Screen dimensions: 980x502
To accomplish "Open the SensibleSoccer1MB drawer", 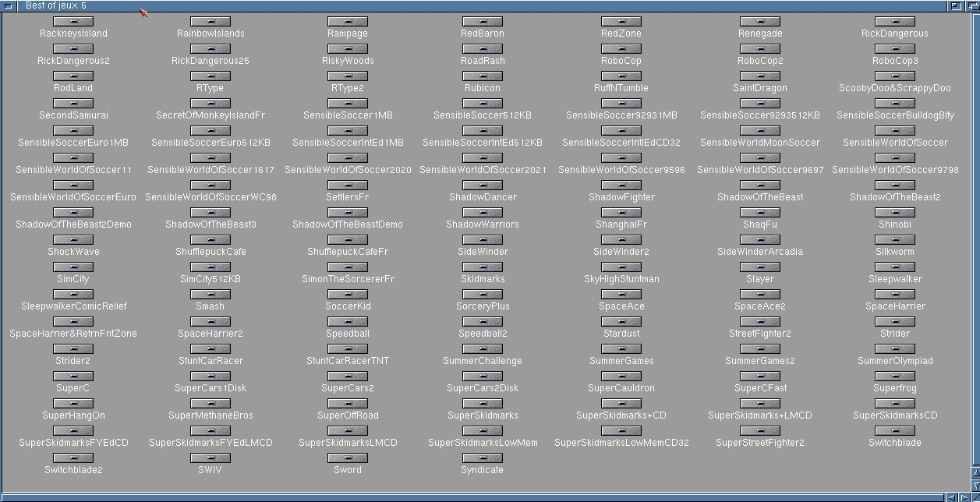I will [x=347, y=104].
